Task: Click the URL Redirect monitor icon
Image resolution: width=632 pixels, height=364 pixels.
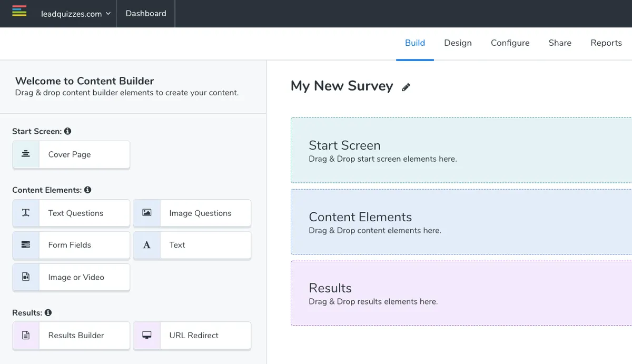Action: (147, 335)
